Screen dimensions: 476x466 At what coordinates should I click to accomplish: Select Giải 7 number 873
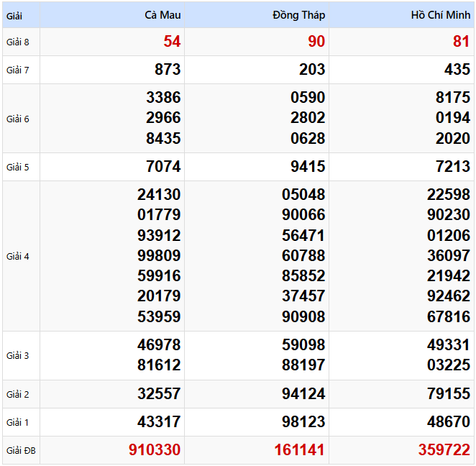[168, 70]
